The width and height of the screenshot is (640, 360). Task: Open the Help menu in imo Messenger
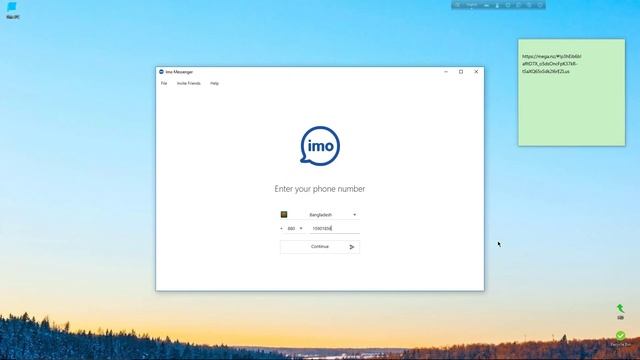click(214, 83)
